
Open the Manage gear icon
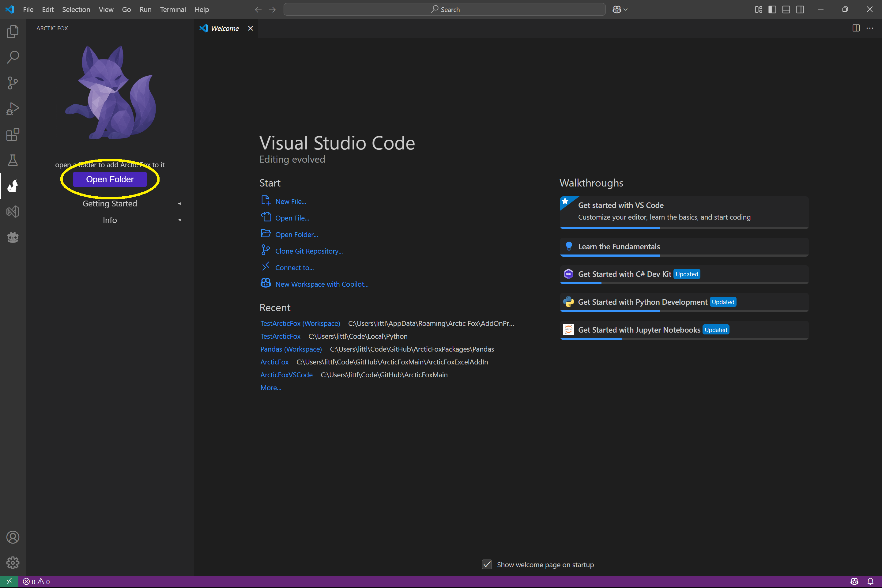[13, 563]
